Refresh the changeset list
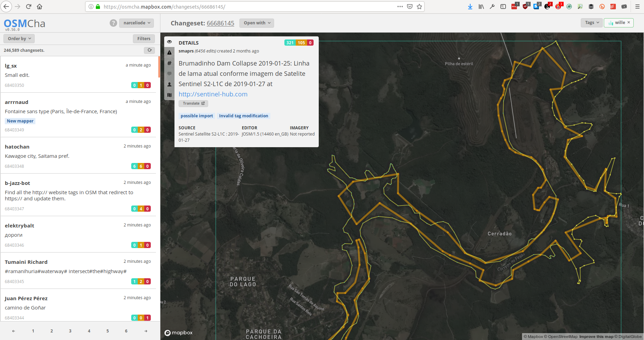Viewport: 644px width, 340px height. pyautogui.click(x=150, y=50)
